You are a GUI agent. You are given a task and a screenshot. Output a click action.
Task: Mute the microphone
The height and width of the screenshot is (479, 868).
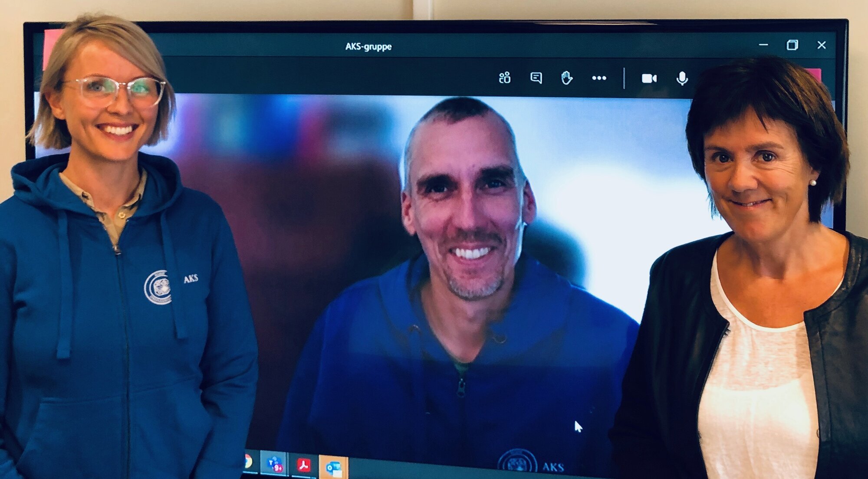coord(682,79)
